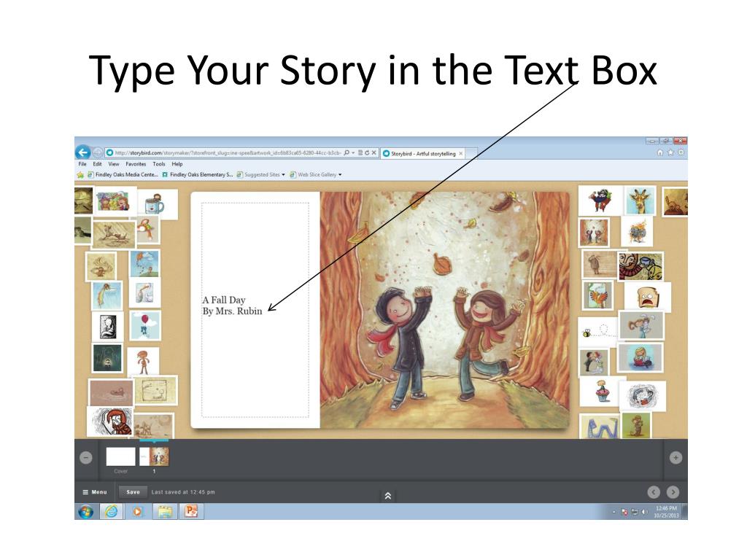Select the coffee mug character artwork thumbnail
Image resolution: width=747 pixels, height=560 pixels.
155,204
